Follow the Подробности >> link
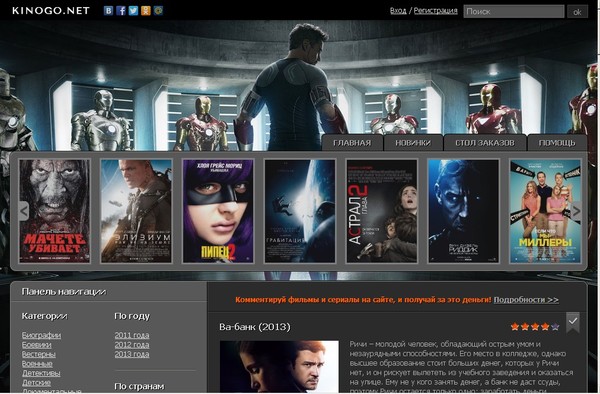 coord(526,300)
